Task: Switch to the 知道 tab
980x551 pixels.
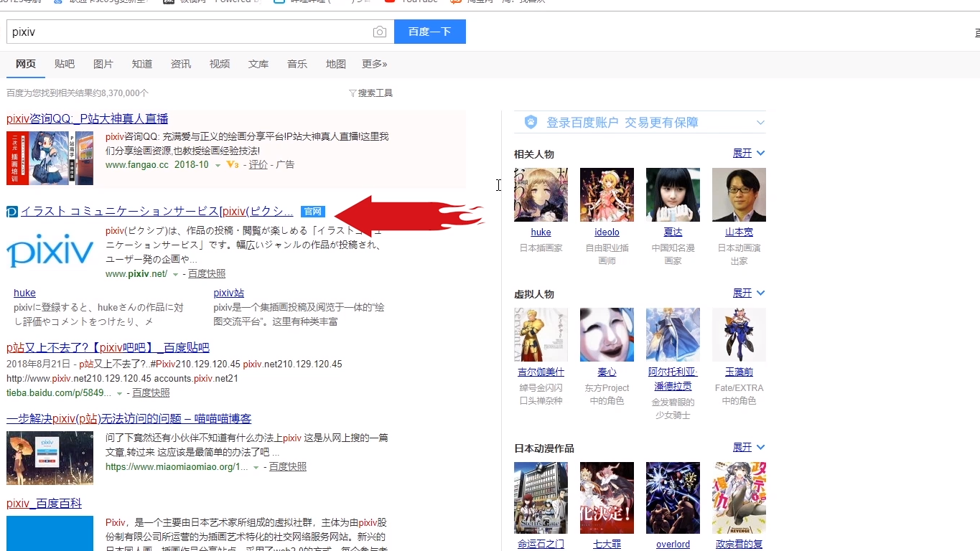Action: (142, 64)
